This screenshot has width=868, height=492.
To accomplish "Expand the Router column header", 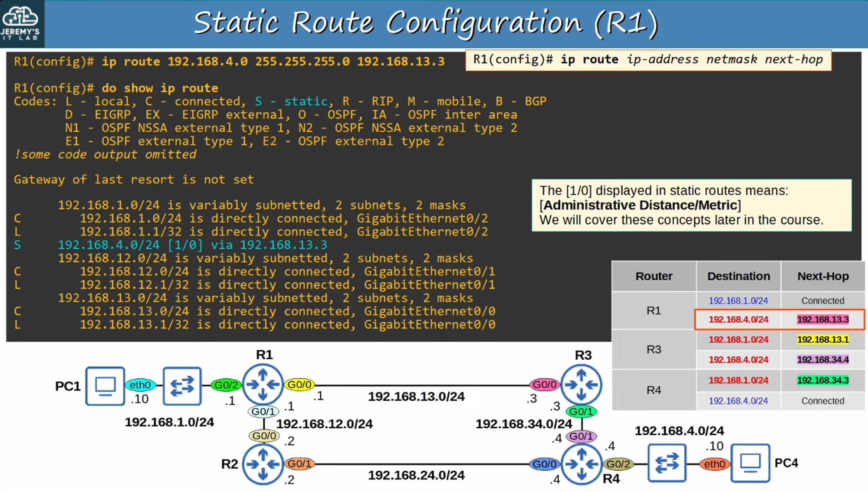I will (654, 276).
